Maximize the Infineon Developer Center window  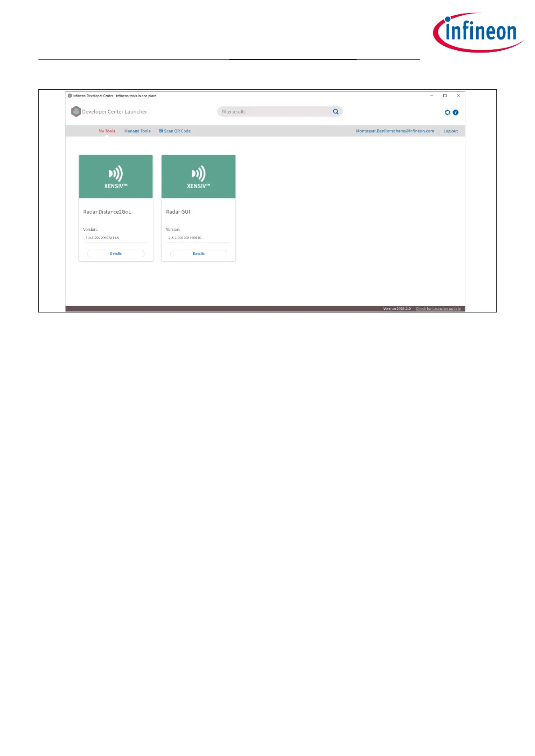pos(445,96)
